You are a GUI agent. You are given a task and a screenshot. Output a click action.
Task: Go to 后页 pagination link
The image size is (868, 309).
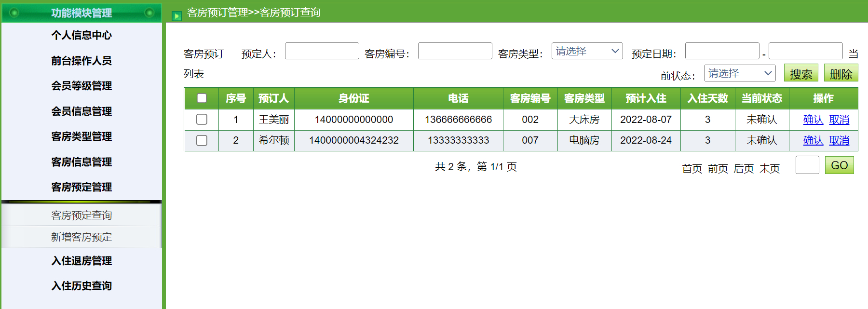click(744, 169)
